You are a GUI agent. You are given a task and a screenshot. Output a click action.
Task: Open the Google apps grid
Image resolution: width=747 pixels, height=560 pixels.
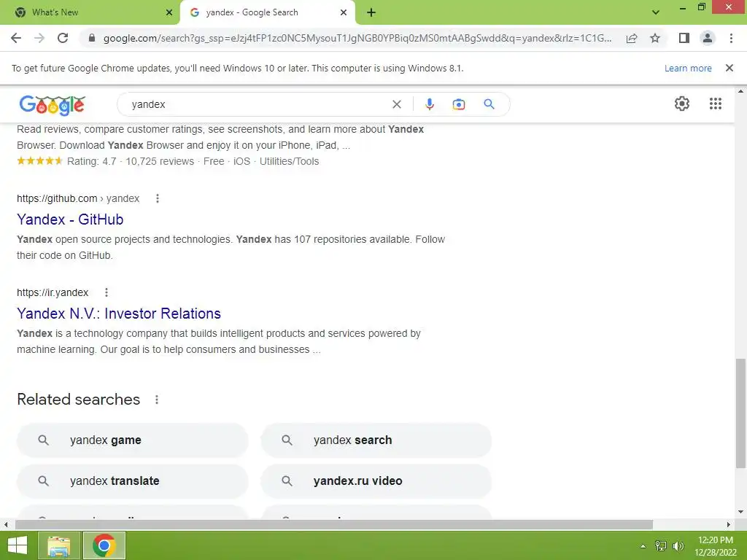pos(715,104)
